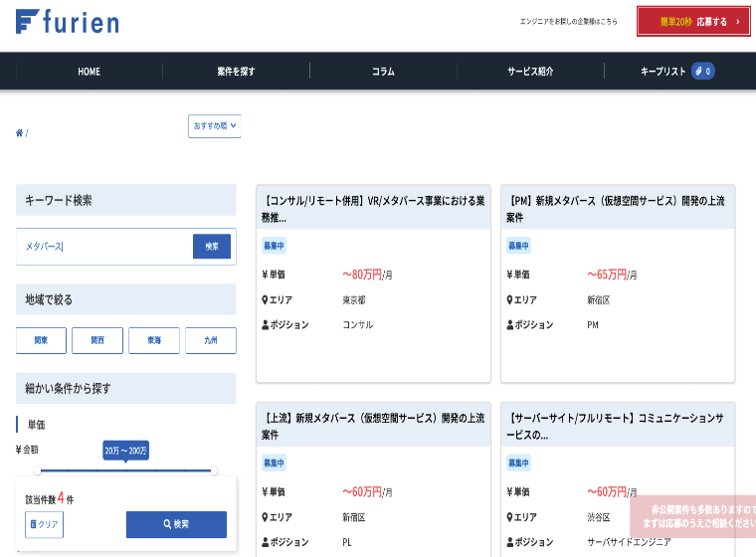Viewport: 756px width, 557px height.
Task: Click the 〜80万円 price text
Action: click(x=362, y=275)
